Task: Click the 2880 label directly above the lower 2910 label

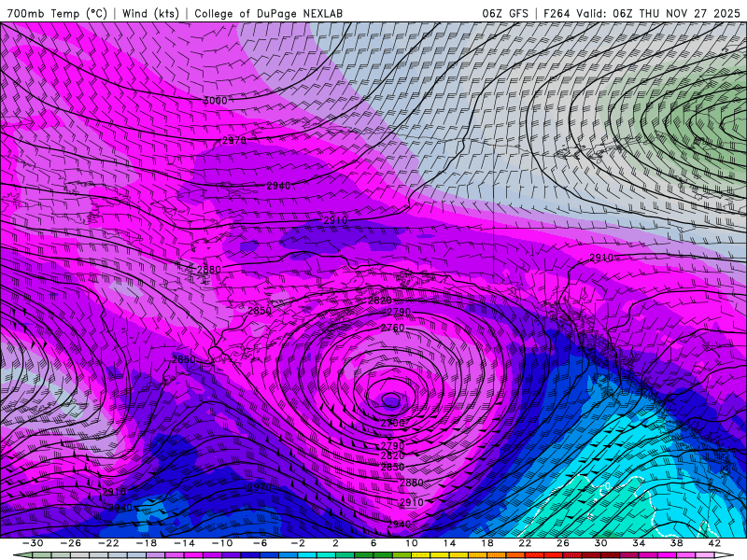Action: [x=411, y=483]
